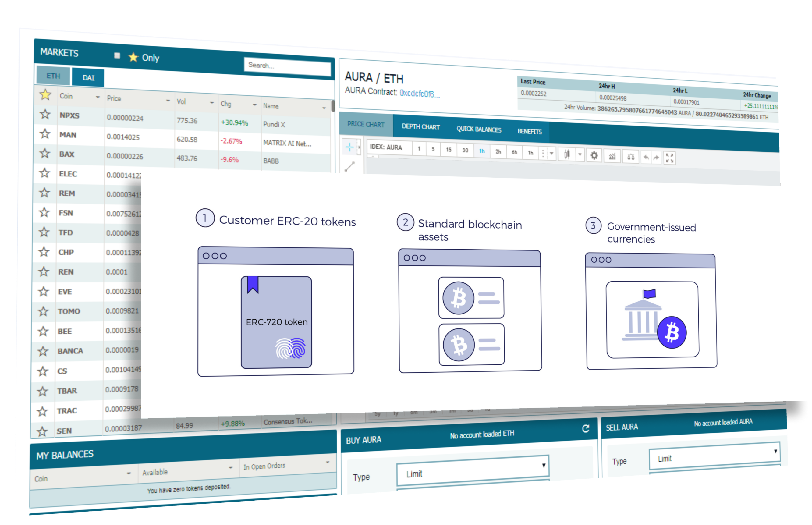The image size is (812, 525).
Task: Toggle the star Only checkbox
Action: pyautogui.click(x=117, y=55)
